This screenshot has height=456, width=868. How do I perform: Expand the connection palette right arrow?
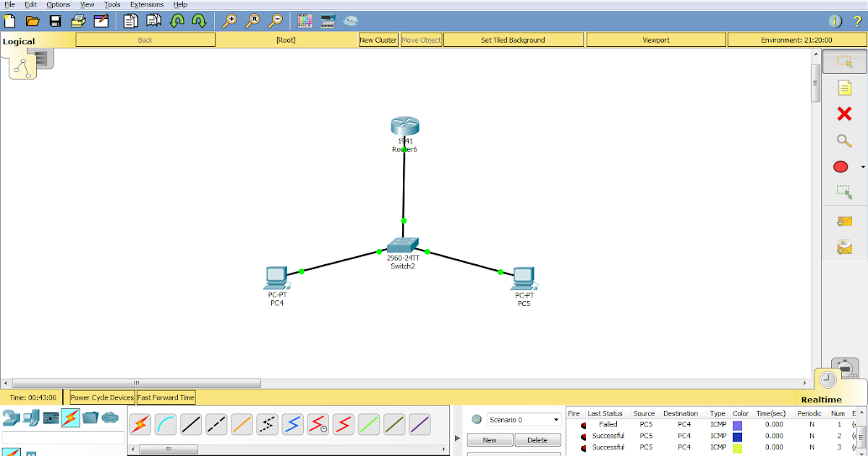[x=457, y=437]
